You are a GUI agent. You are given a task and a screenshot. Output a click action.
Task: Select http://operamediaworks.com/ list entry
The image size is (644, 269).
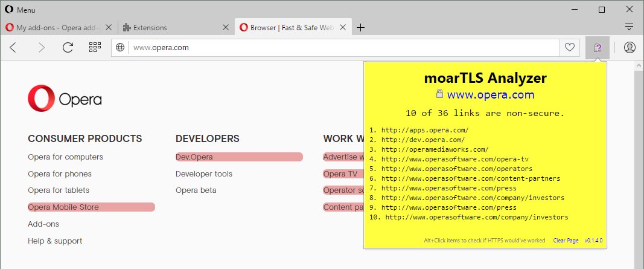pyautogui.click(x=435, y=150)
